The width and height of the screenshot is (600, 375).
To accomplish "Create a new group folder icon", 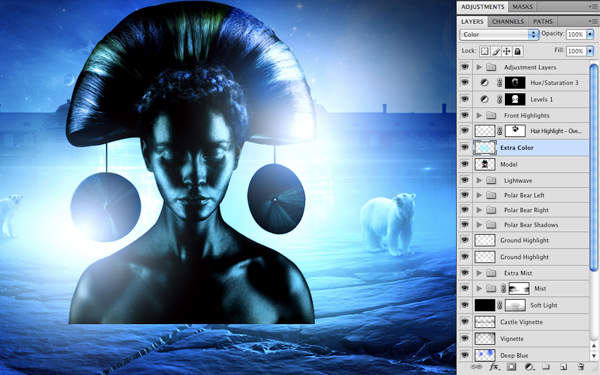I will (546, 367).
